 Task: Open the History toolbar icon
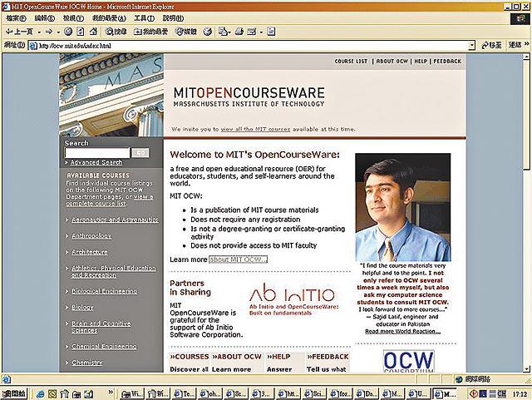[x=208, y=32]
